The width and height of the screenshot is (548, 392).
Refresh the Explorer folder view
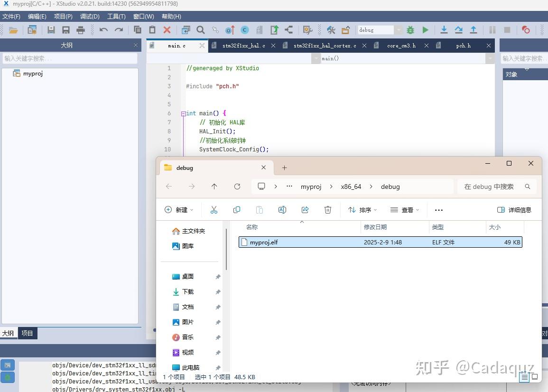(237, 187)
